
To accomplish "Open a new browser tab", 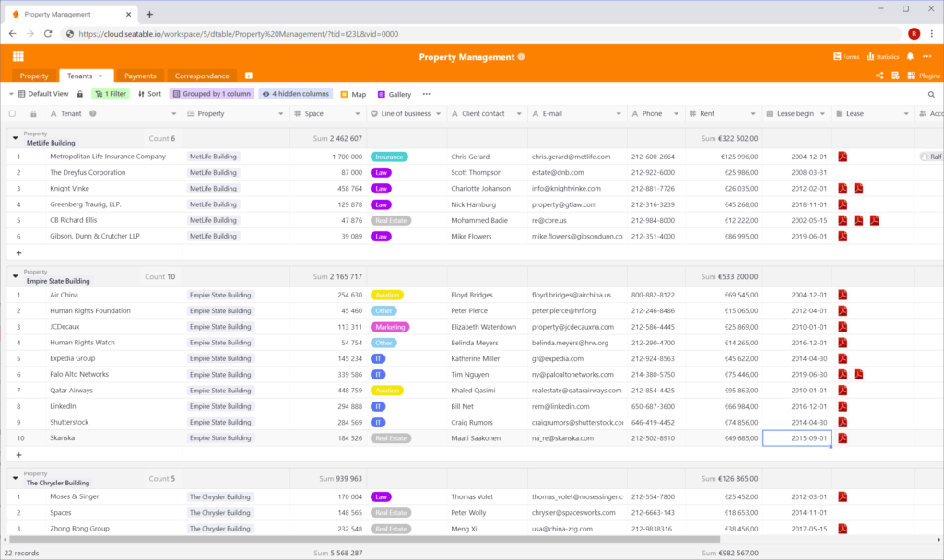I will (149, 14).
